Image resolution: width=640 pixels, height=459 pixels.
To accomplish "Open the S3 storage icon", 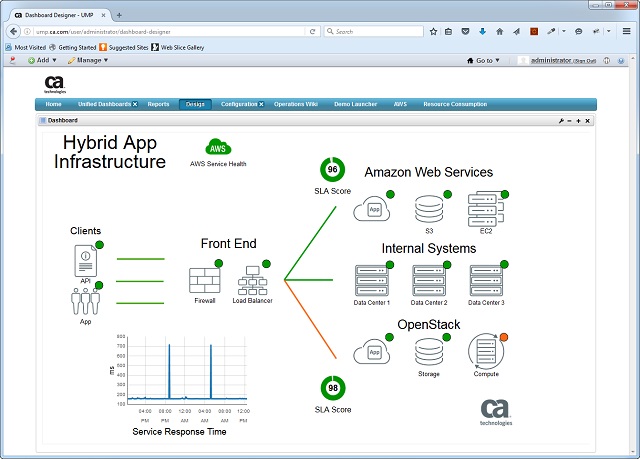I will click(x=428, y=210).
